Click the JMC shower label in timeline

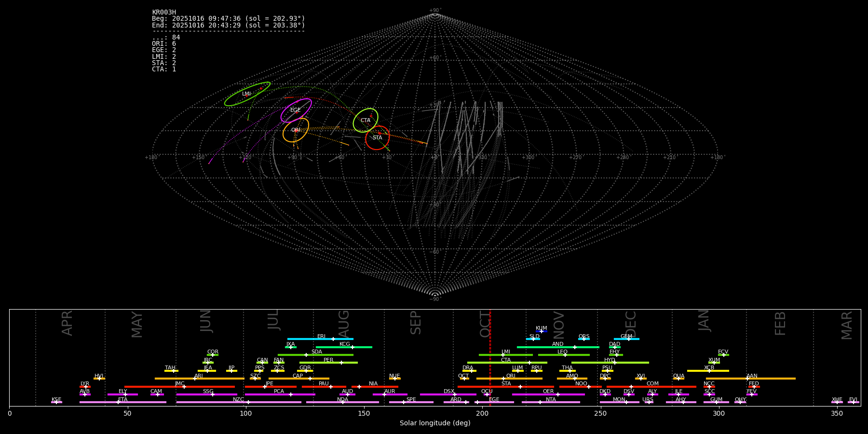pos(180,384)
